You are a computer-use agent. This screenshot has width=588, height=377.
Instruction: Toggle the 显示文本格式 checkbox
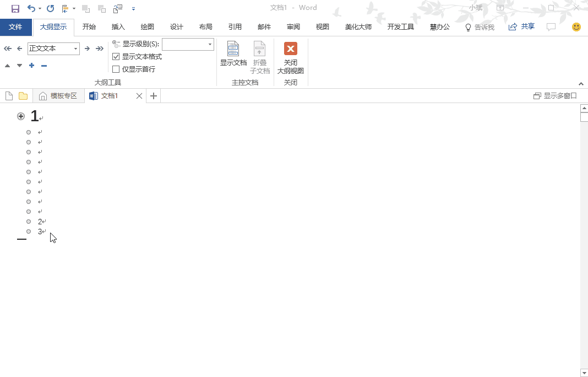[116, 57]
